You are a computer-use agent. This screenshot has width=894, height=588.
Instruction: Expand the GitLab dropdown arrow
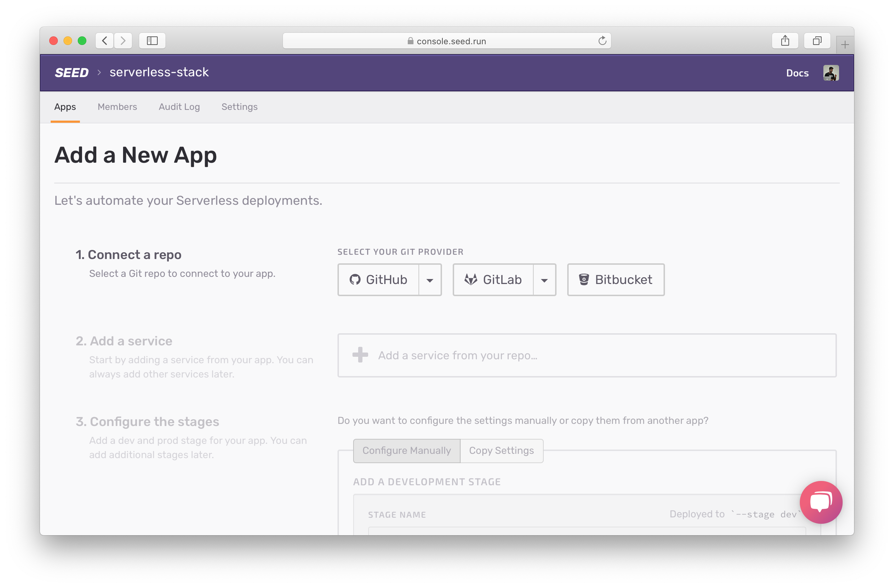click(x=544, y=280)
